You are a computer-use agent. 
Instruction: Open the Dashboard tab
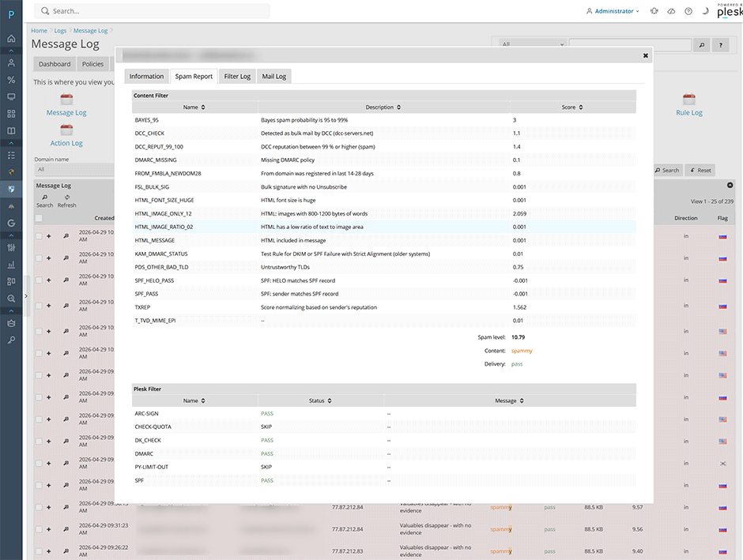point(55,64)
